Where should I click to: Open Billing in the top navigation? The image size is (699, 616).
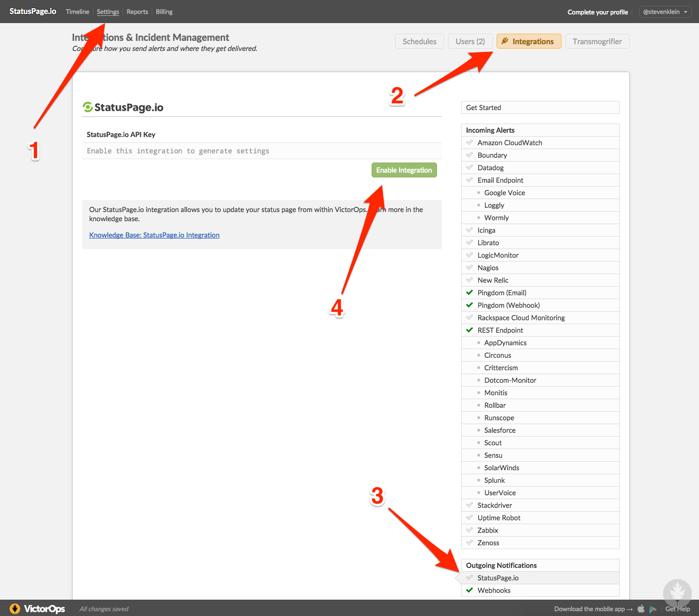click(x=164, y=12)
